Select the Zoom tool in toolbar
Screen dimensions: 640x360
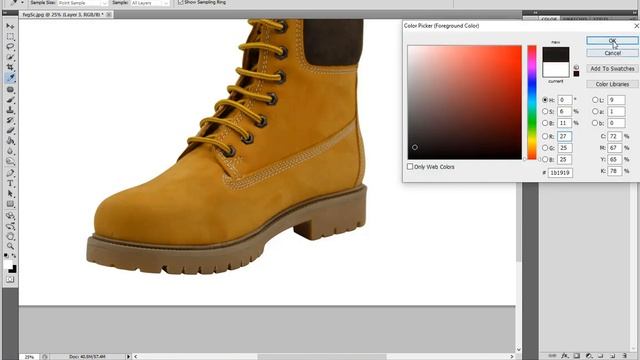pyautogui.click(x=10, y=247)
